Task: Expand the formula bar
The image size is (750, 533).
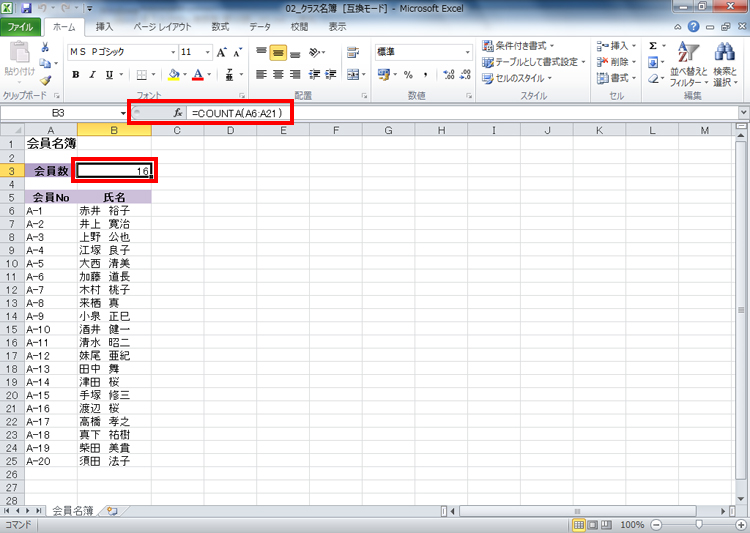Action: tap(743, 113)
